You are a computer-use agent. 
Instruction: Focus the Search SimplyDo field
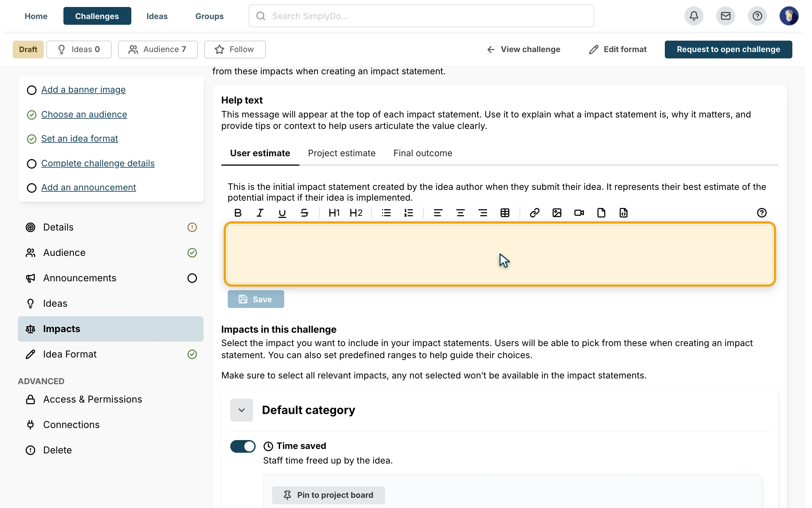point(422,16)
